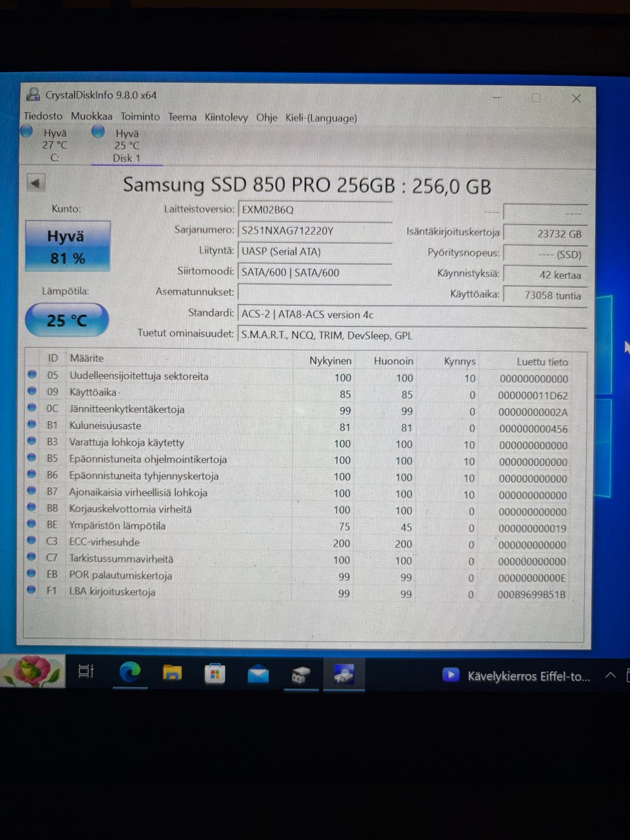The width and height of the screenshot is (630, 840).
Task: Open the Muokkaa menu
Action: point(91,116)
